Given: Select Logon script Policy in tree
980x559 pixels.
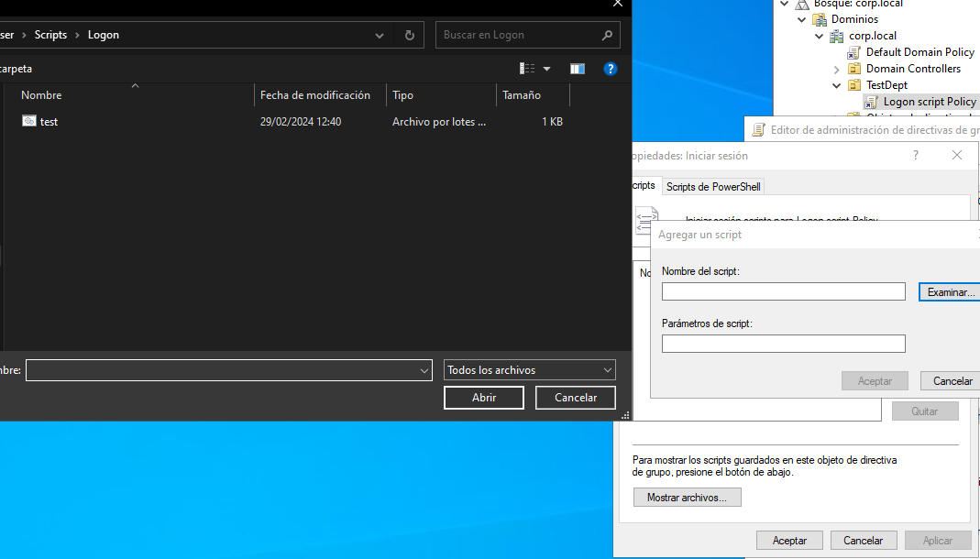Looking at the screenshot, I should (930, 102).
